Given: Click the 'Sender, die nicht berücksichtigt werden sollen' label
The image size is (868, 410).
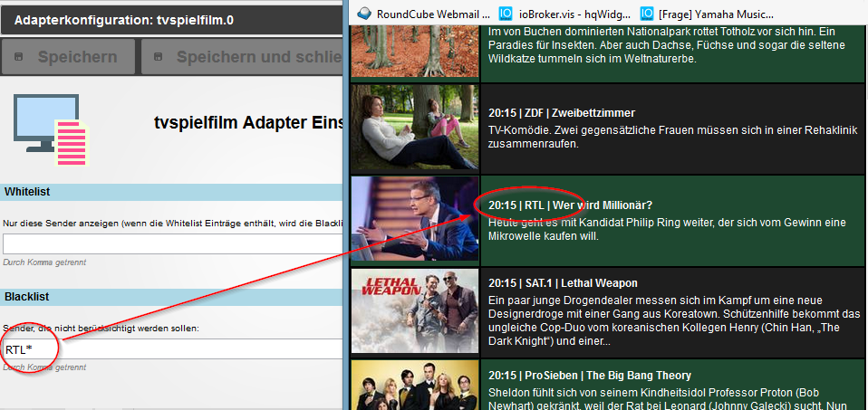Looking at the screenshot, I should 101,329.
